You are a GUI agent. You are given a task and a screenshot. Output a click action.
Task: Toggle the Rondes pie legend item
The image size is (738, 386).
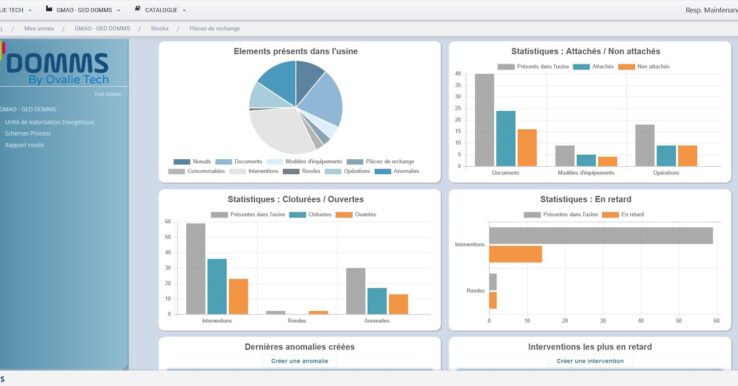302,171
